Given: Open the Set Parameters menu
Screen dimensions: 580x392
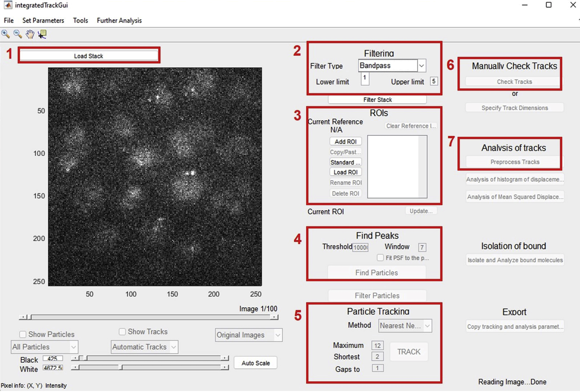Looking at the screenshot, I should pos(43,21).
